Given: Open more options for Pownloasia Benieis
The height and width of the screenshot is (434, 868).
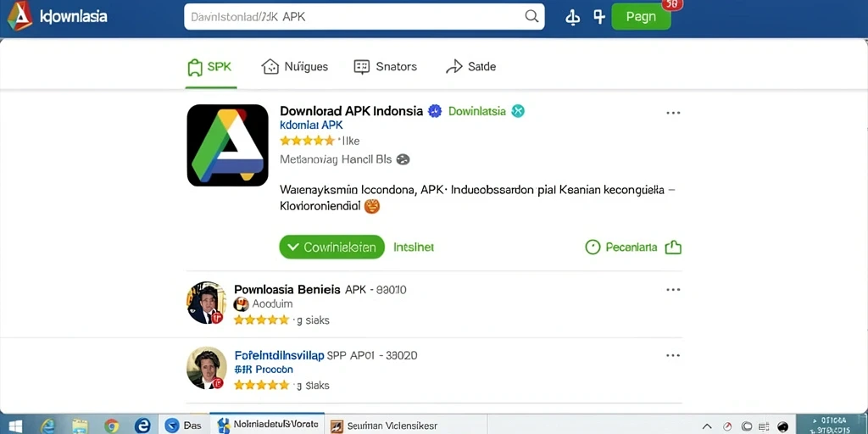Looking at the screenshot, I should click(x=673, y=290).
